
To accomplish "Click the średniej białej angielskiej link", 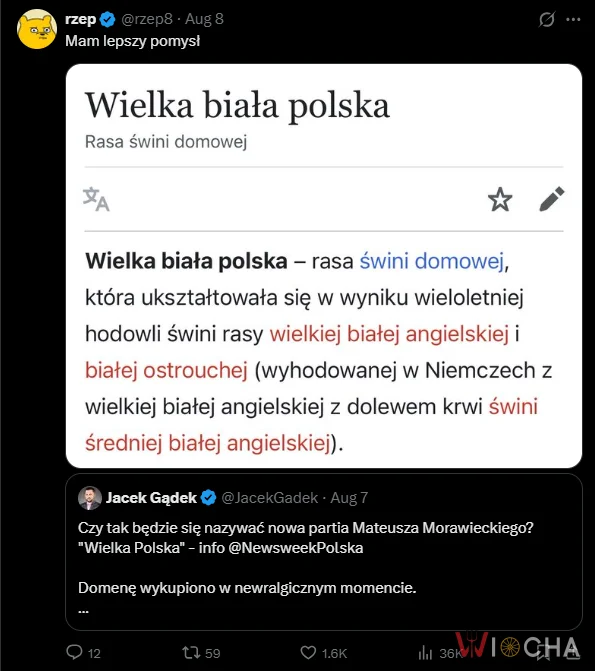I will click(208, 443).
